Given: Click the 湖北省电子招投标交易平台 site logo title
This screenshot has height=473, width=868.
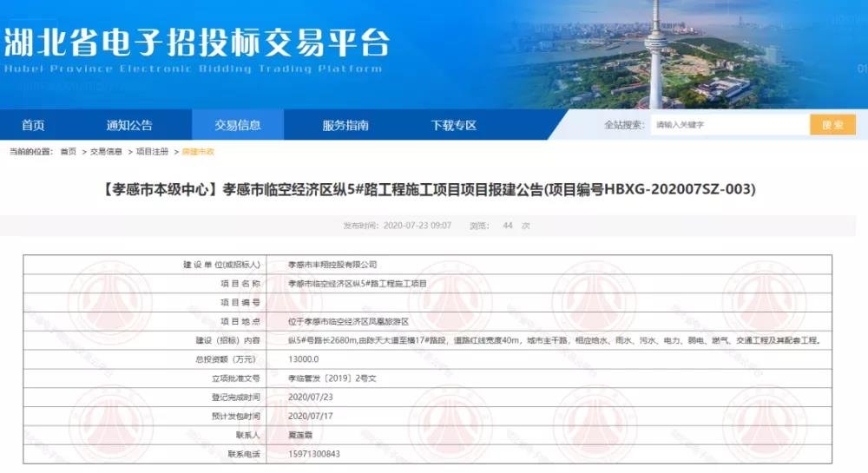Looking at the screenshot, I should point(196,43).
